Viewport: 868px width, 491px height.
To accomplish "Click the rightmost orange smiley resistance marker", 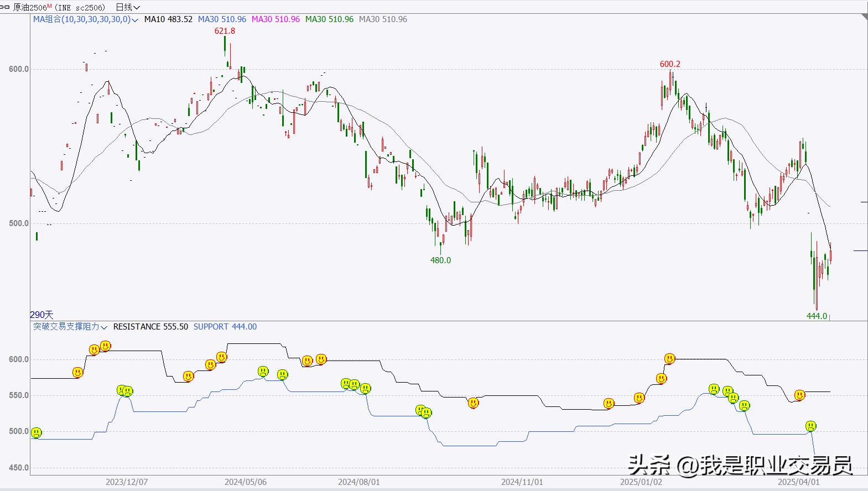I will pyautogui.click(x=799, y=395).
